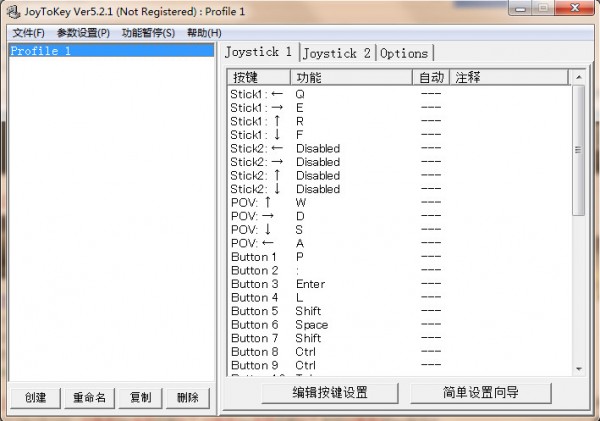This screenshot has width=600, height=421.
Task: Open the 文件(F) menu
Action: coord(29,33)
